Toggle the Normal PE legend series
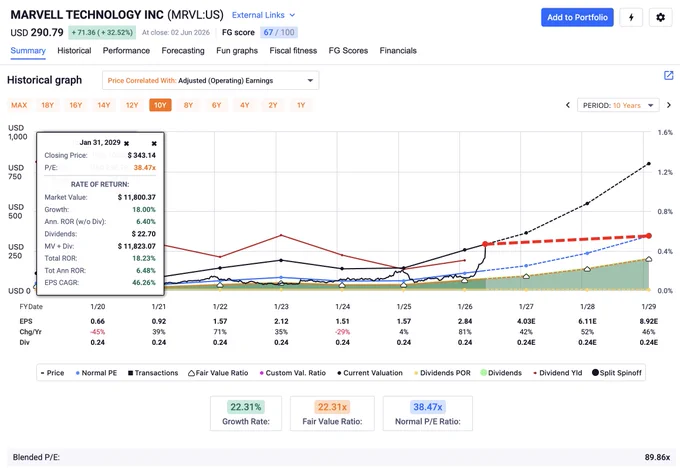The width and height of the screenshot is (680, 468). (96, 373)
